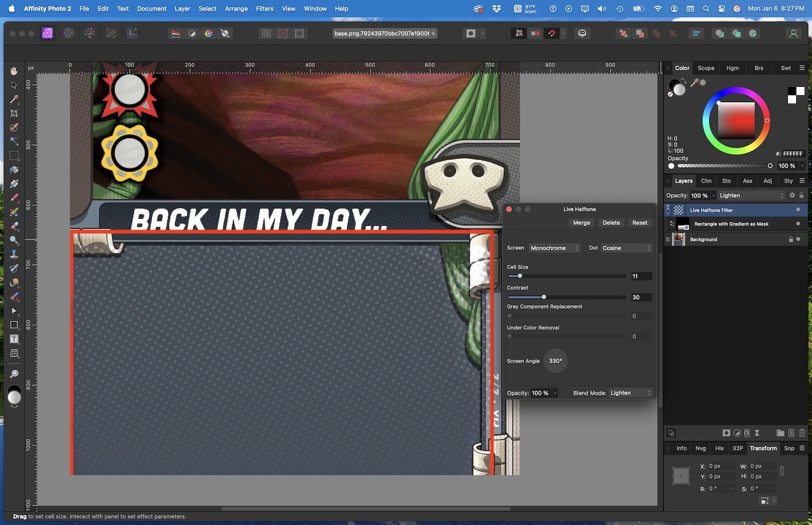Delete layer with trash icon
This screenshot has width=812, height=525.
(802, 433)
